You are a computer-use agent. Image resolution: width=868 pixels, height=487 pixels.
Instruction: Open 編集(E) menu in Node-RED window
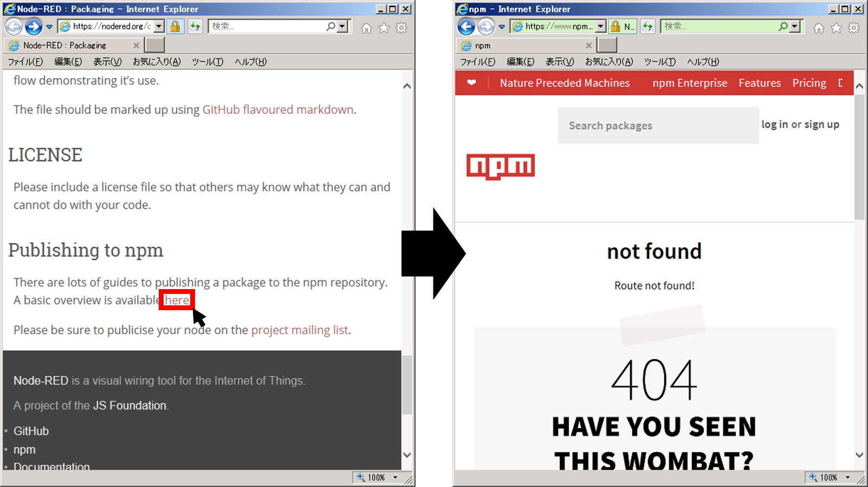[x=68, y=62]
